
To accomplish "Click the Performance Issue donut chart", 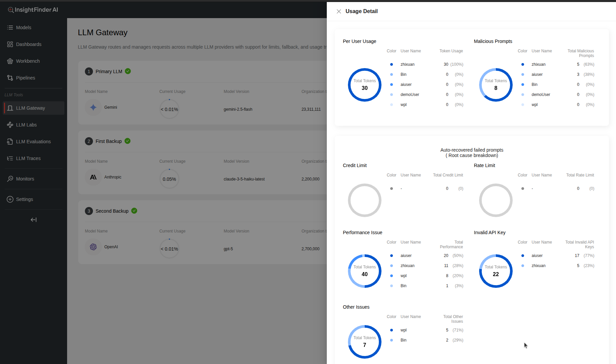I will tap(365, 271).
